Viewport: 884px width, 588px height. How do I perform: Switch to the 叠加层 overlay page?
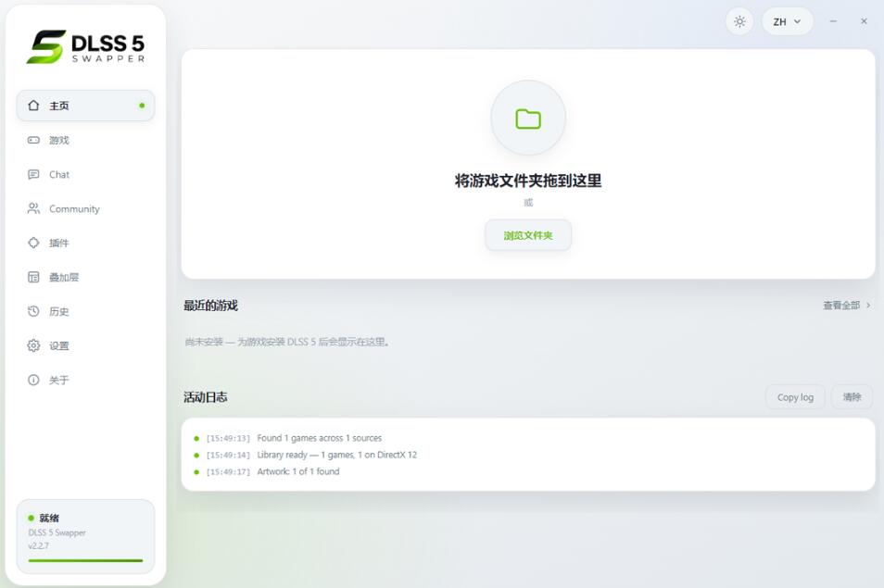point(85,277)
